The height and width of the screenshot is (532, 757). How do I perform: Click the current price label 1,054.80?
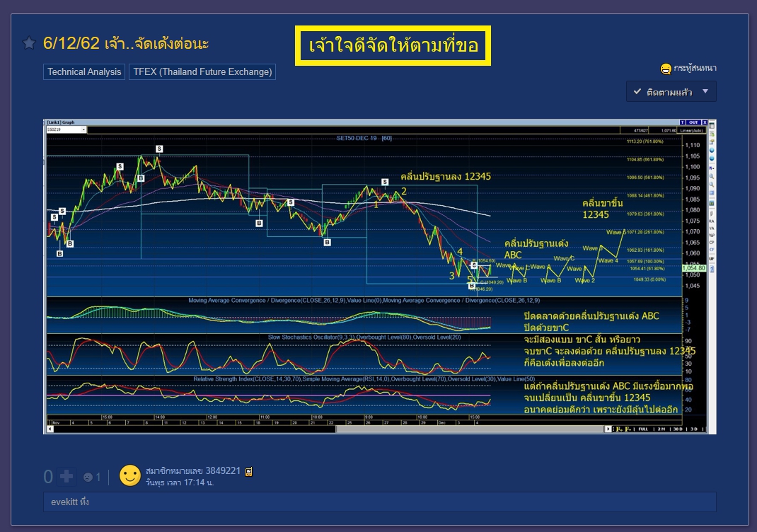click(694, 268)
